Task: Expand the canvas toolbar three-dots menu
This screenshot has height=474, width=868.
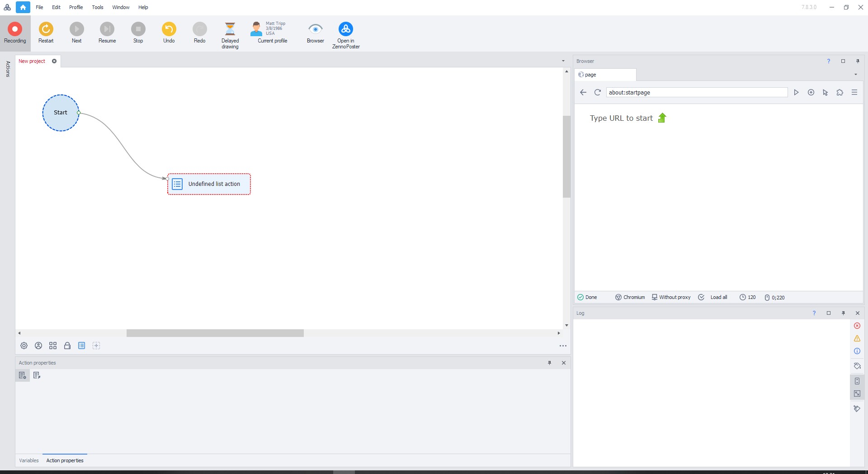Action: tap(563, 346)
